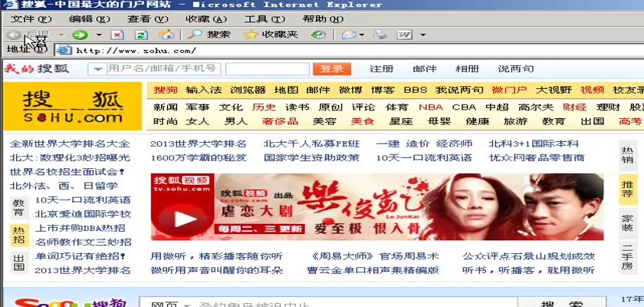Open 全新世界大学排名大全 headline link

(x=70, y=144)
